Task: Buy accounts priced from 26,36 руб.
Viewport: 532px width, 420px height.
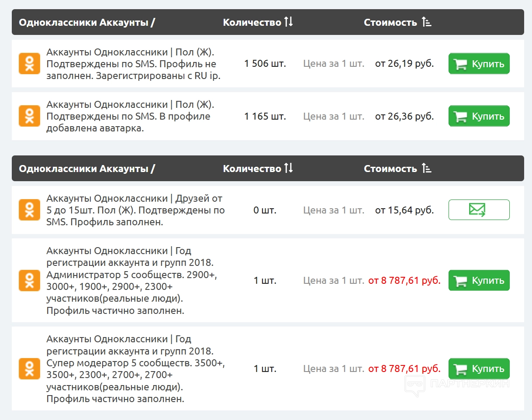Action: (479, 116)
